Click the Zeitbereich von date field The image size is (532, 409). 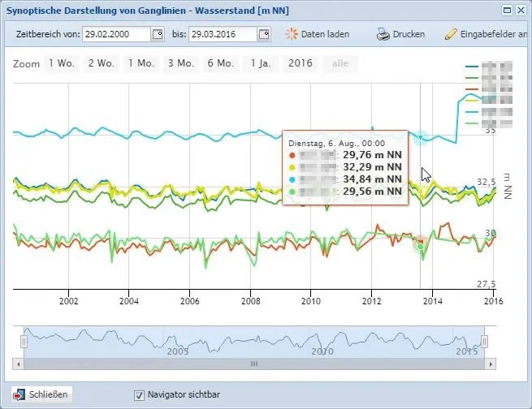[x=116, y=34]
